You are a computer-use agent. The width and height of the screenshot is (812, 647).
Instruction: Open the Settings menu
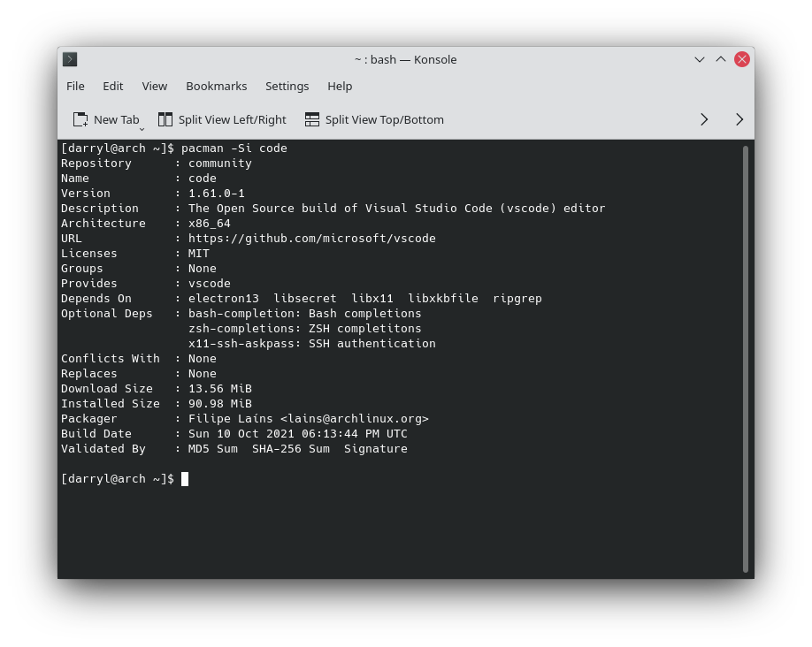tap(287, 87)
